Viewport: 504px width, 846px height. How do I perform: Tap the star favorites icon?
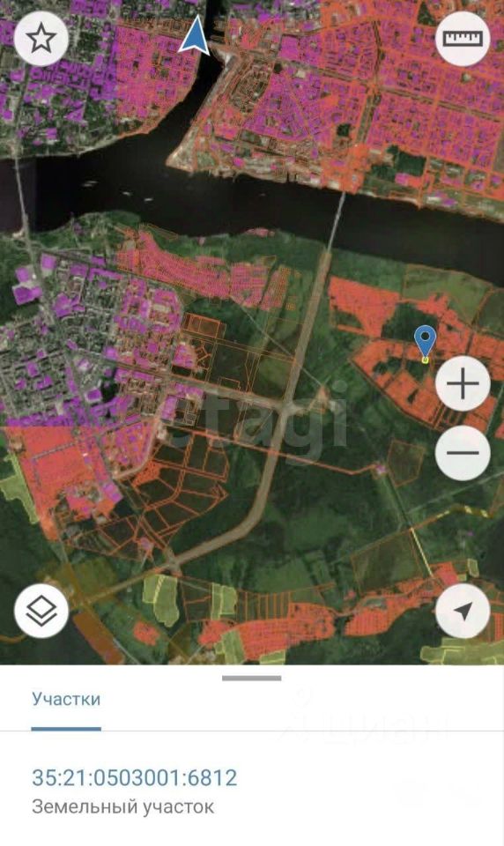click(x=41, y=39)
